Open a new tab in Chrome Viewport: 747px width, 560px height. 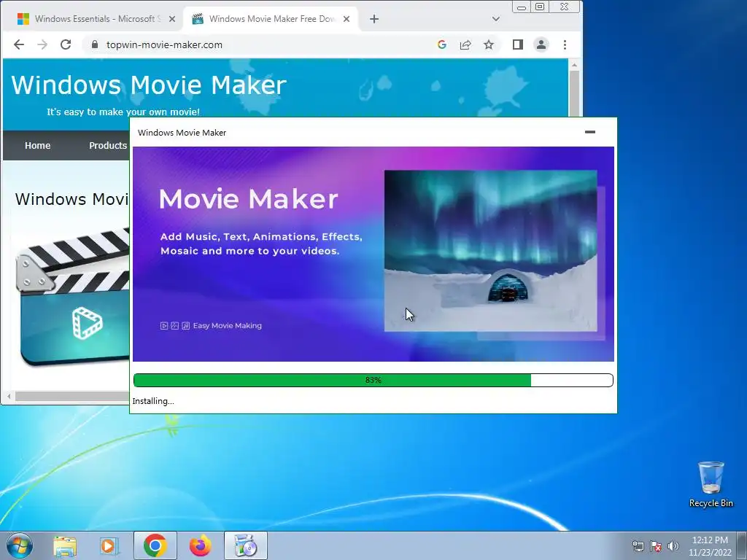pos(374,19)
